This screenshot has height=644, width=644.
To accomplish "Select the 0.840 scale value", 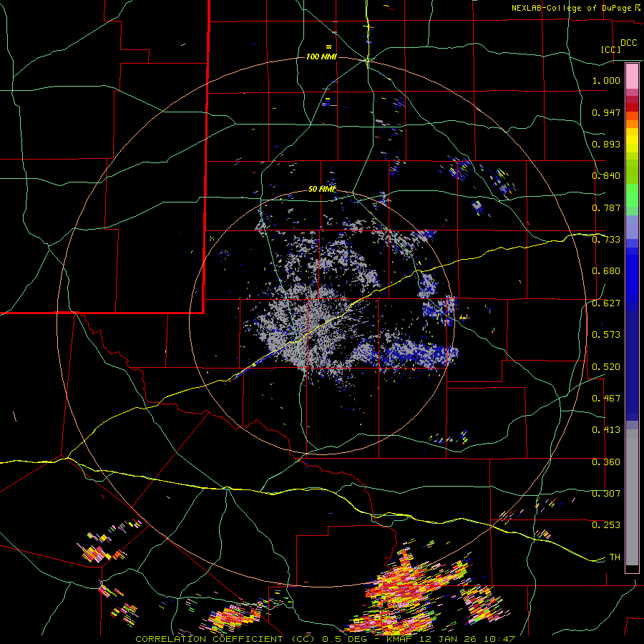I will (606, 176).
